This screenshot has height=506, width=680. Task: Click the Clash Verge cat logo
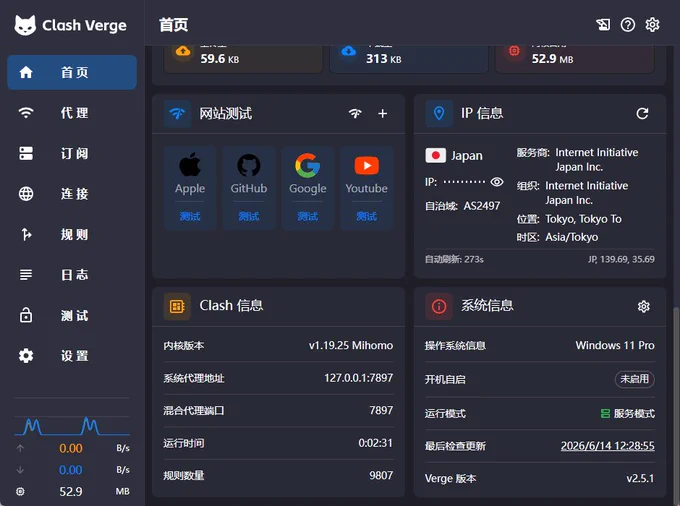(25, 25)
